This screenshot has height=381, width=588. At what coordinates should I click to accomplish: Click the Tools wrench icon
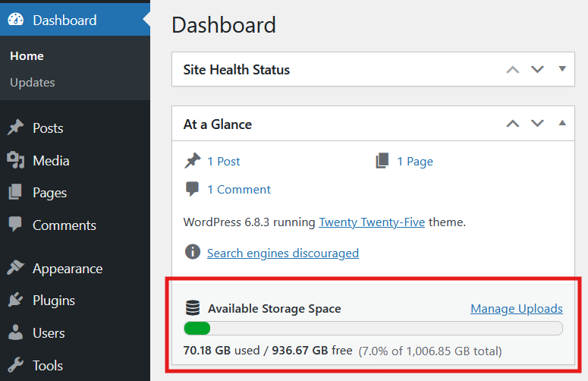pyautogui.click(x=16, y=365)
